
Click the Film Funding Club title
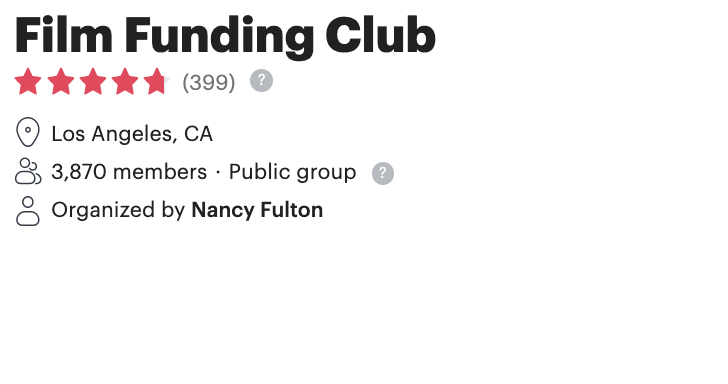coord(225,36)
